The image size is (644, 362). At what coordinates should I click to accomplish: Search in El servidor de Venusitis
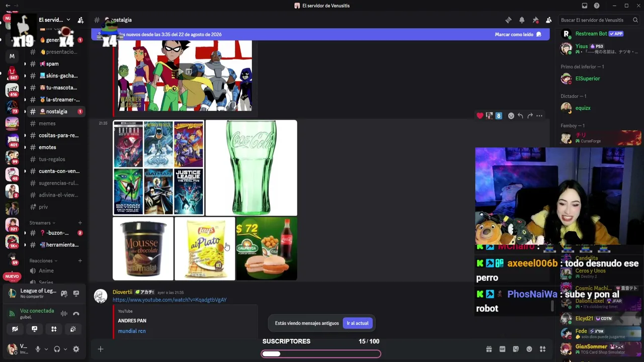pyautogui.click(x=599, y=20)
